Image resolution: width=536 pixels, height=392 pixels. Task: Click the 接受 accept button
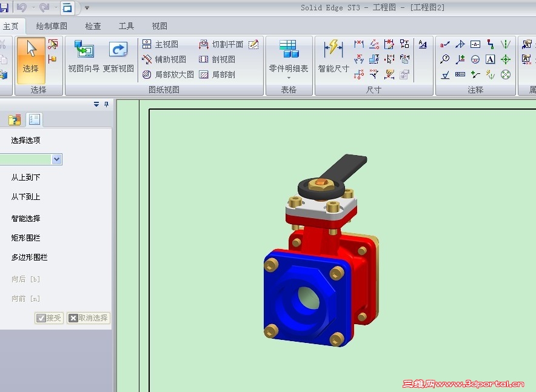coord(49,318)
